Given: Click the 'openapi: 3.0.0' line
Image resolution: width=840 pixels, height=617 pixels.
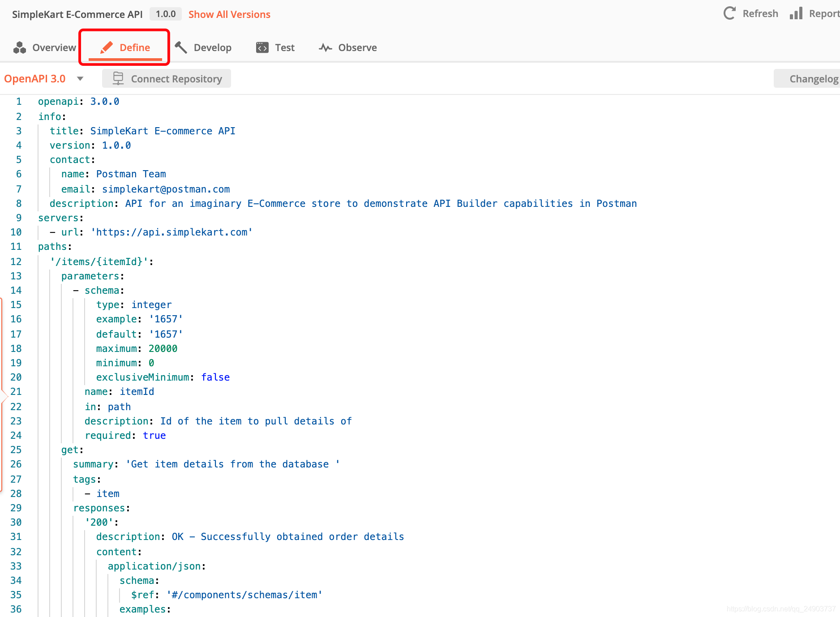Looking at the screenshot, I should point(79,102).
